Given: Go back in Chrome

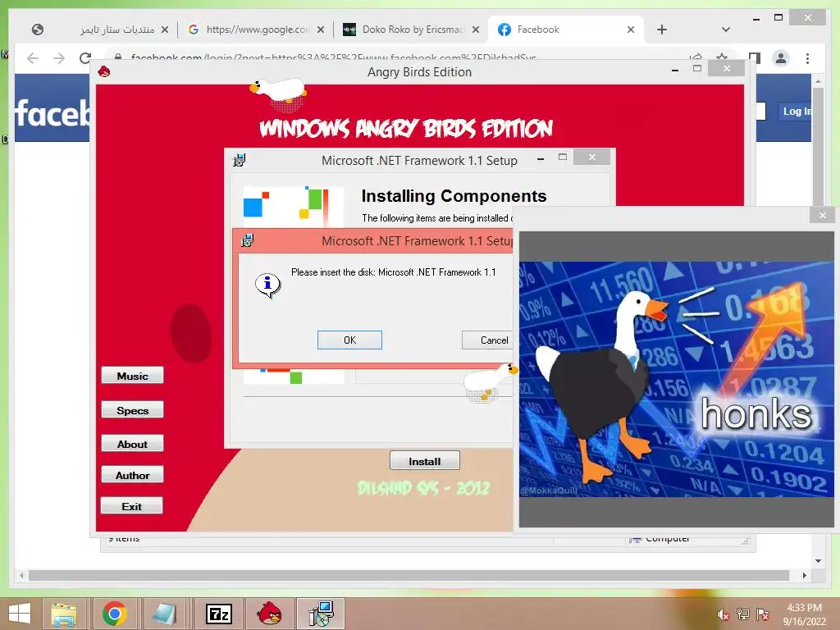Looking at the screenshot, I should (x=33, y=57).
